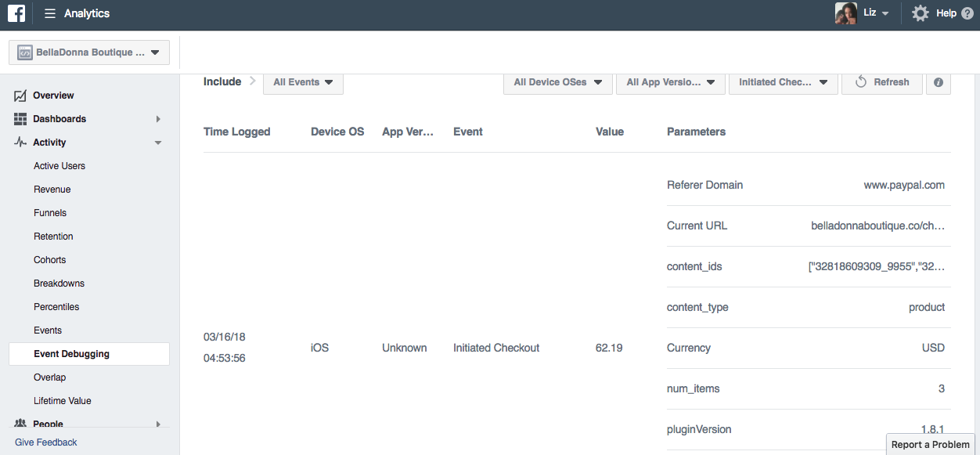Expand the Dashboards section arrow
Image resolution: width=980 pixels, height=455 pixels.
(158, 119)
